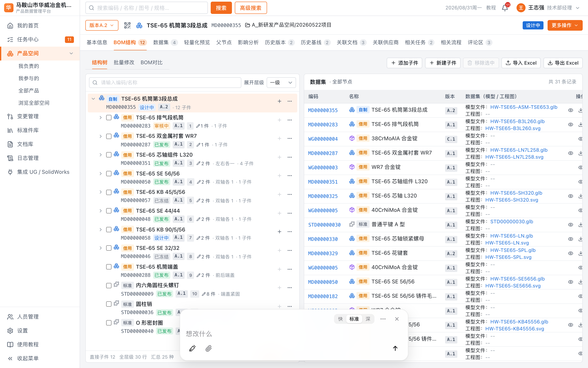
Task: Add child under TSE-65 KB 90/5/56
Action: [280, 232]
